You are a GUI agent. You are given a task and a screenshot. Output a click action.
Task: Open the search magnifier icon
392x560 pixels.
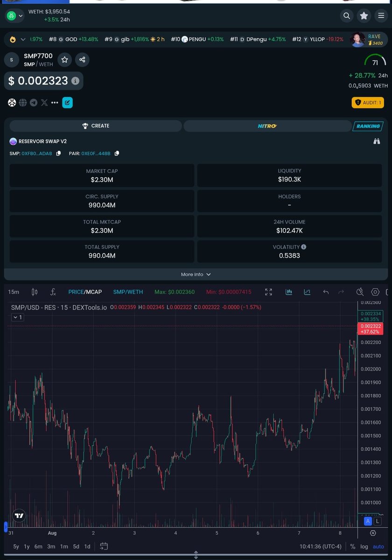click(346, 16)
